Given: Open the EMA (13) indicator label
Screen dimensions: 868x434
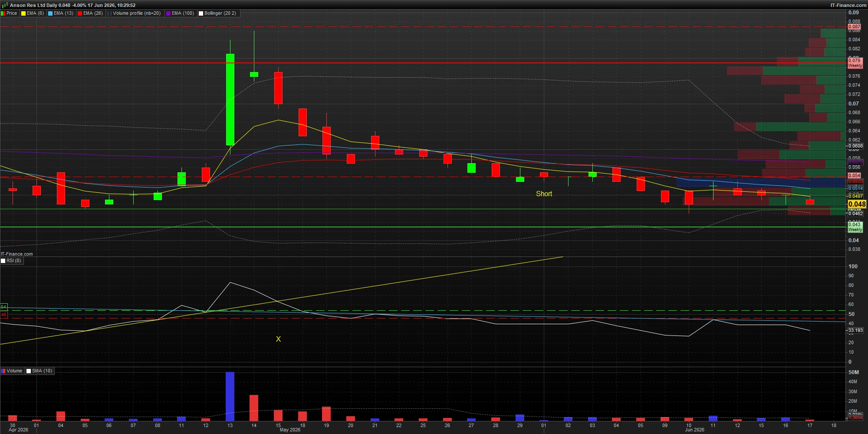Looking at the screenshot, I should (63, 13).
